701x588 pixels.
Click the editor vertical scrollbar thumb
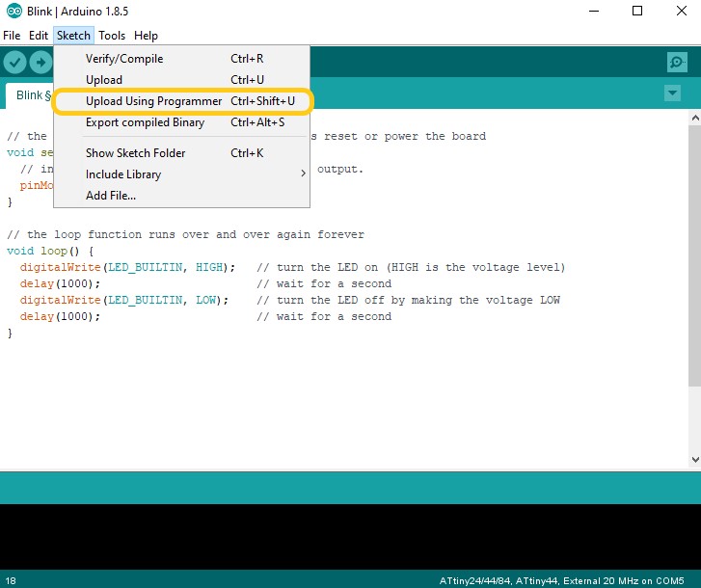[695, 256]
